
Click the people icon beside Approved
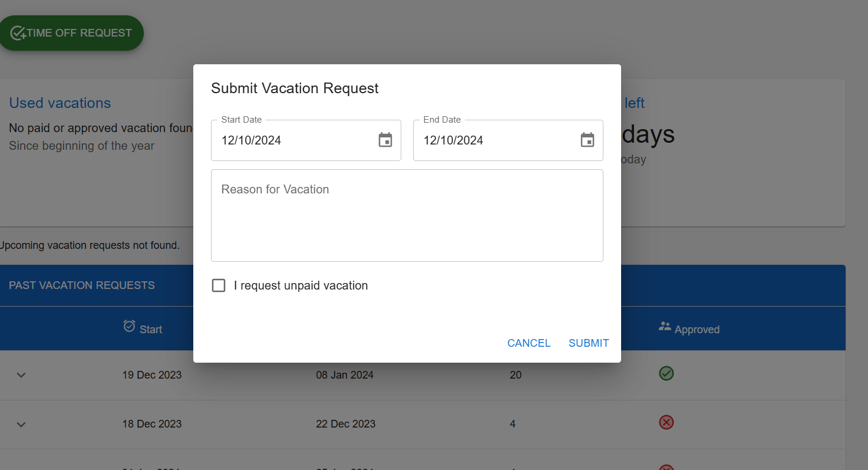tap(665, 326)
